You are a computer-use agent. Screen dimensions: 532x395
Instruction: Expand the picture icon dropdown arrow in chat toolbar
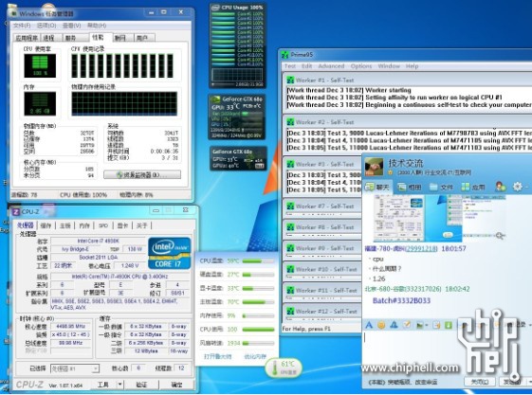point(426,326)
